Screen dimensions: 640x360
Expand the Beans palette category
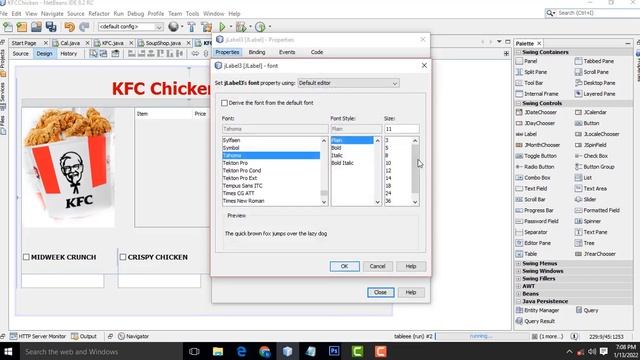tap(518, 294)
